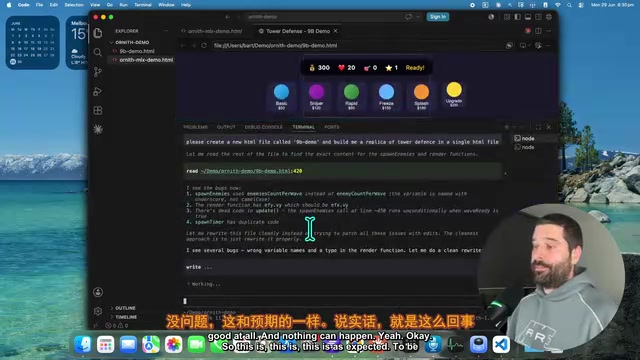Screen dimensions: 640x360
Task: Open the starburst icon panel in activity bar
Action: pos(98,129)
